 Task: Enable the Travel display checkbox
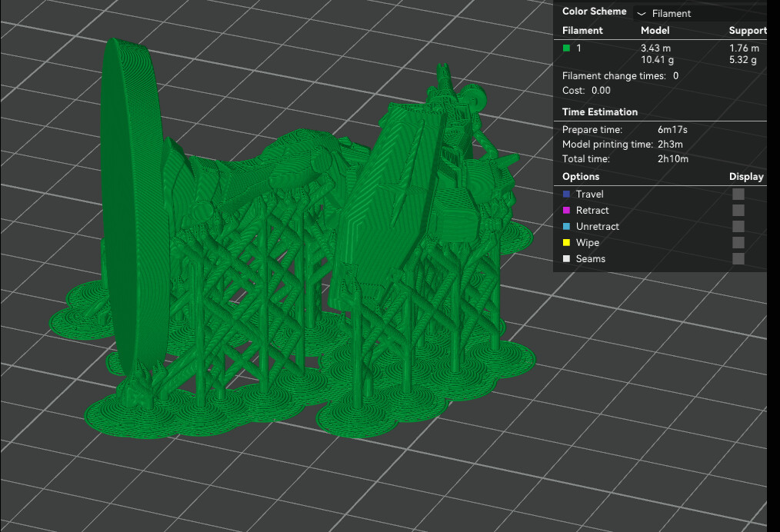tap(738, 194)
